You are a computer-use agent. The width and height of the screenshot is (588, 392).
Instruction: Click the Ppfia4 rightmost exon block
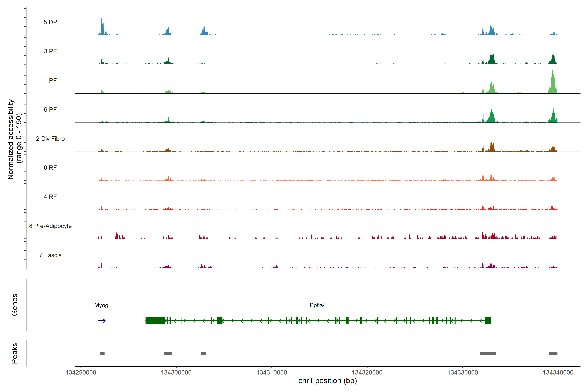click(487, 320)
